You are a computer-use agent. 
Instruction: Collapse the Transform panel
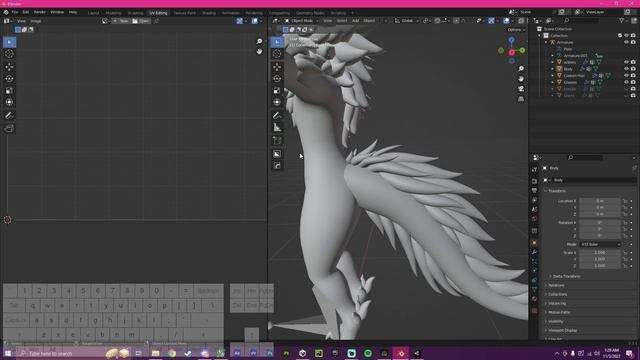point(556,191)
